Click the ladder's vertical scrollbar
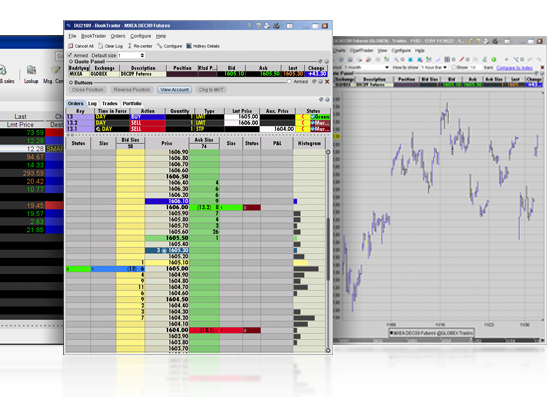 tap(328, 251)
